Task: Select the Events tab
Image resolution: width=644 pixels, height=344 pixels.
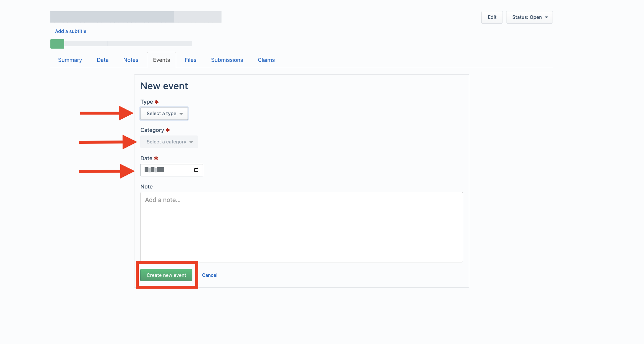Action: pyautogui.click(x=161, y=60)
